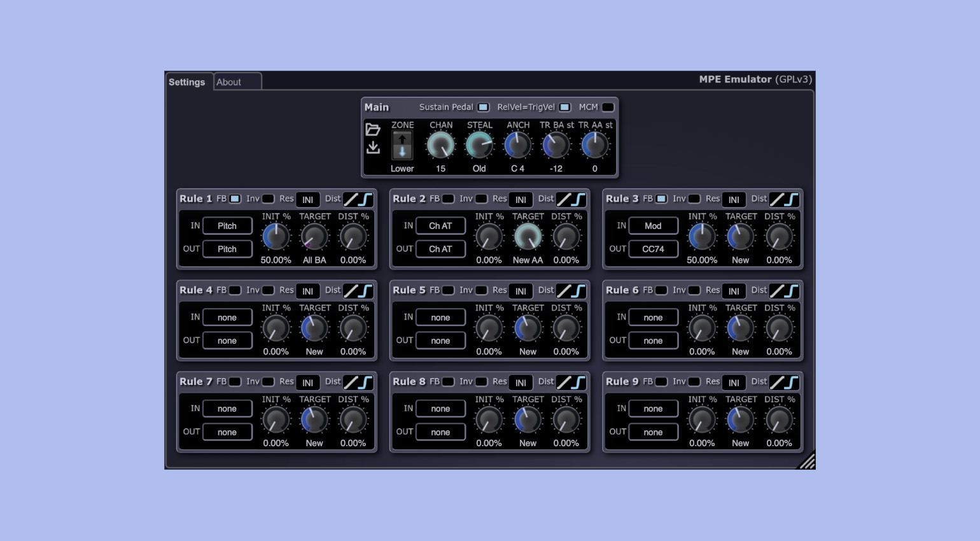The image size is (980, 541).
Task: Disable the Sustain Pedal toggle
Action: point(483,107)
